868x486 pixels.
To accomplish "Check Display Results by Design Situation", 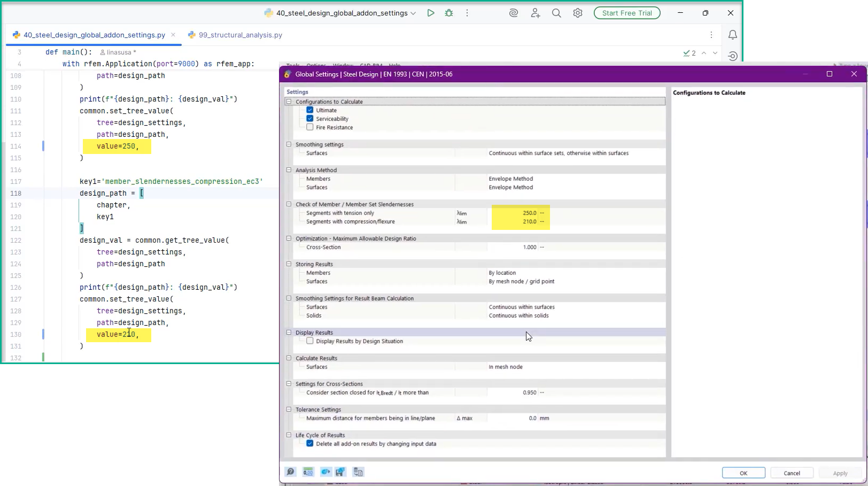I will pos(309,341).
